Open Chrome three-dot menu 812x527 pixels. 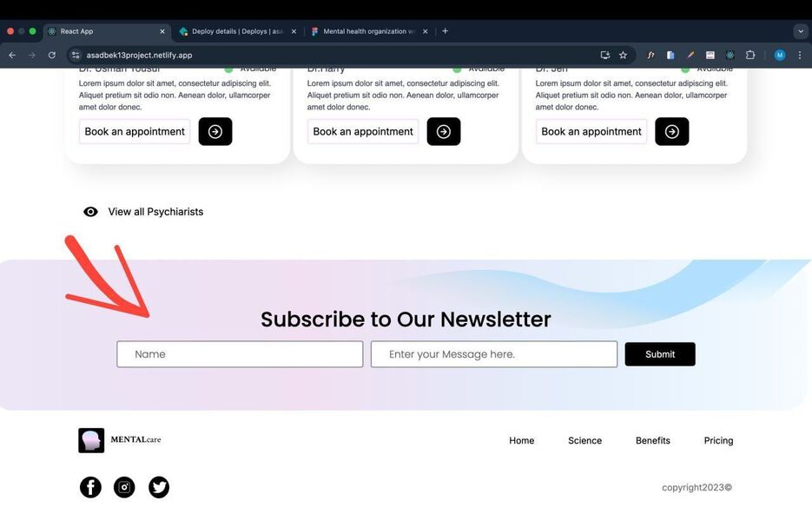pos(800,55)
